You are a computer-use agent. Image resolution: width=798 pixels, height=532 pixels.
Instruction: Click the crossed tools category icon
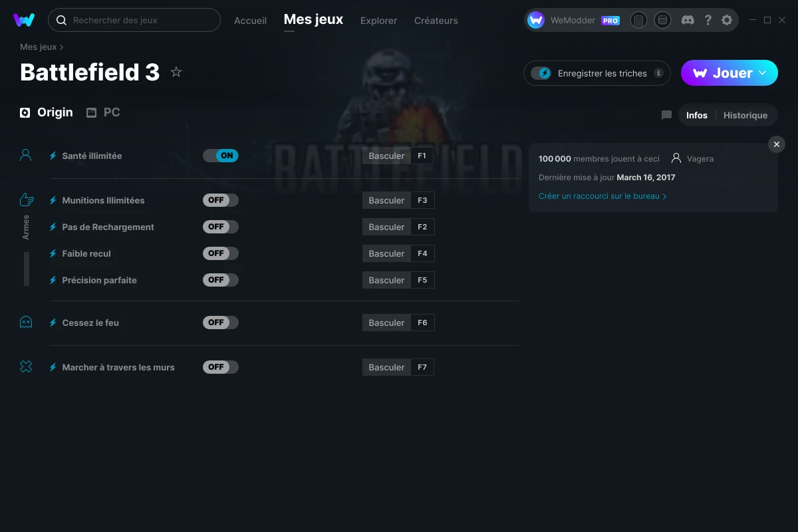pyautogui.click(x=26, y=366)
